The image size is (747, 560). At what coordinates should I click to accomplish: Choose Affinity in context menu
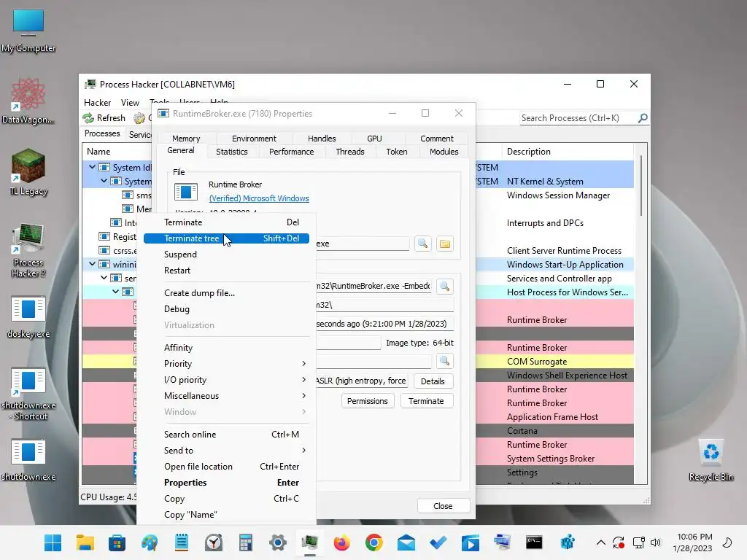tap(226, 348)
